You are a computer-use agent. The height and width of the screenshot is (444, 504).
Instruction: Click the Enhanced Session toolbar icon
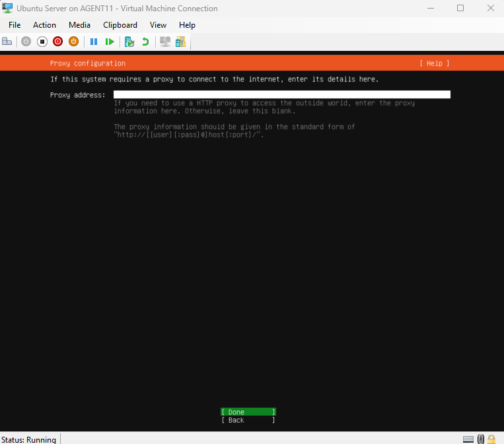[165, 42]
